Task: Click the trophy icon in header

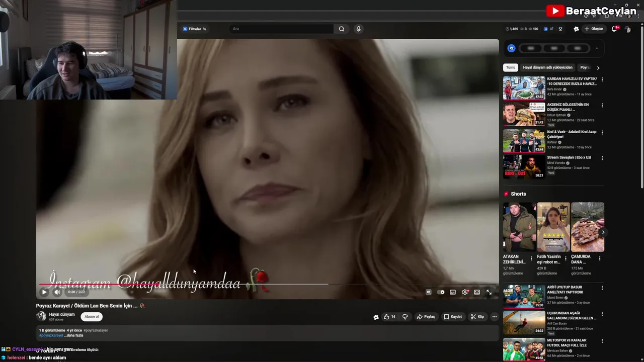Action: pyautogui.click(x=560, y=29)
